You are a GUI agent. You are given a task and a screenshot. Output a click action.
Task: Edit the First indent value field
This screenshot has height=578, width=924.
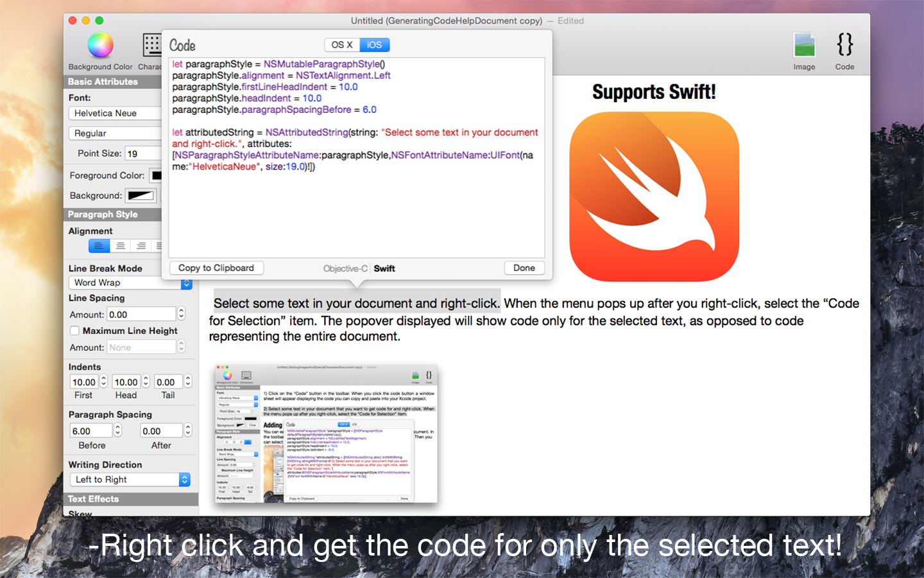pos(84,382)
